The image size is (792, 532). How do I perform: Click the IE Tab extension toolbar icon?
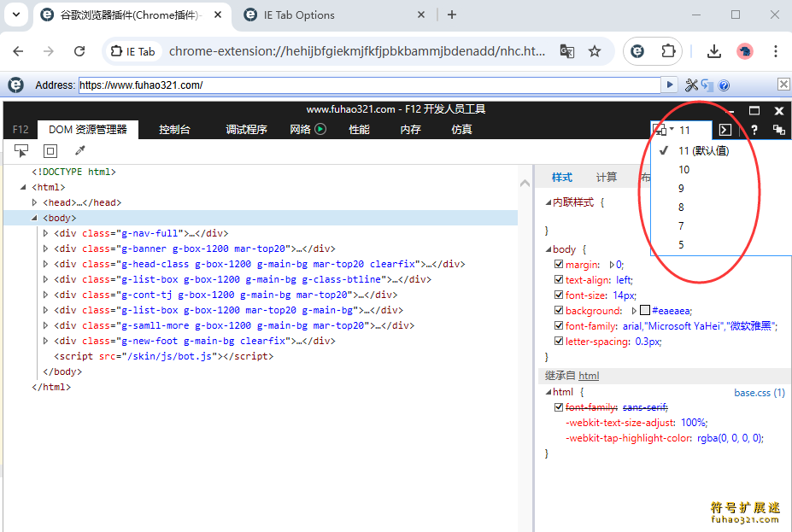(637, 51)
